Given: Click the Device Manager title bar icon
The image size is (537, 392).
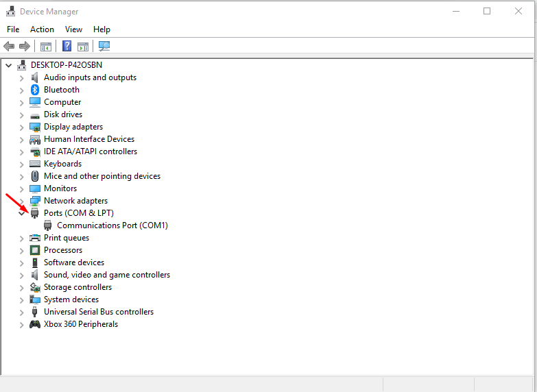Looking at the screenshot, I should [10, 11].
